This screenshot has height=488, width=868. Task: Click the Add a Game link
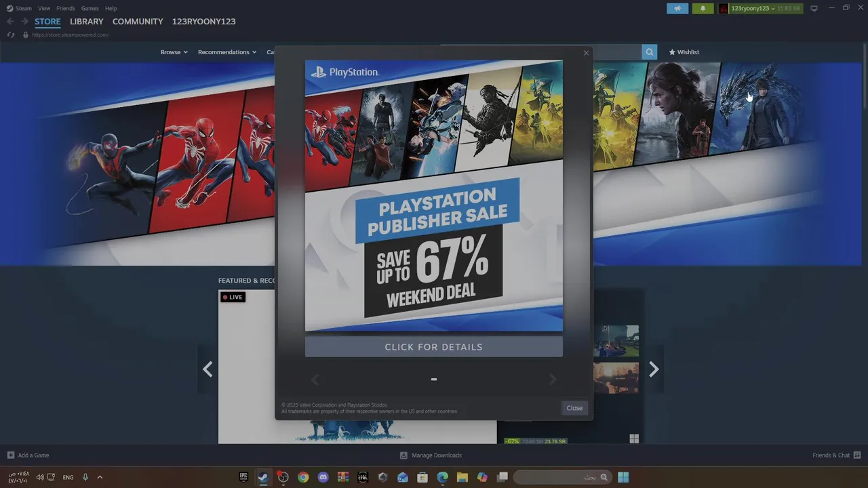click(x=33, y=455)
